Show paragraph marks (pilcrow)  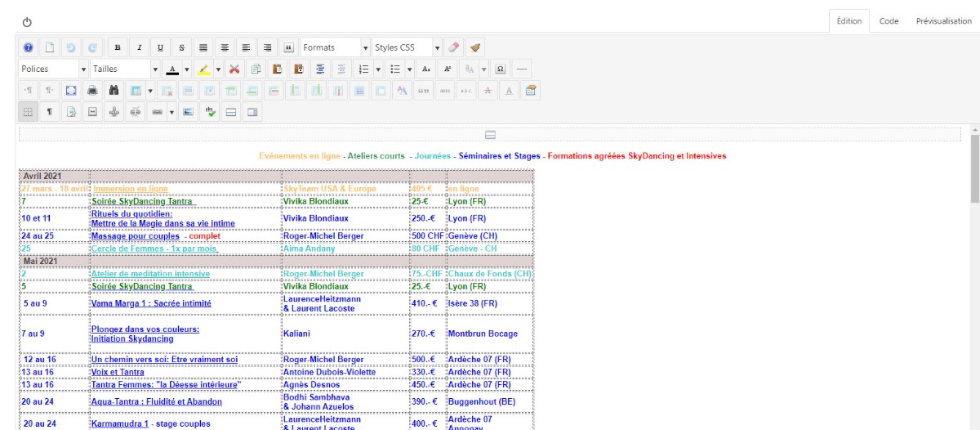click(49, 111)
